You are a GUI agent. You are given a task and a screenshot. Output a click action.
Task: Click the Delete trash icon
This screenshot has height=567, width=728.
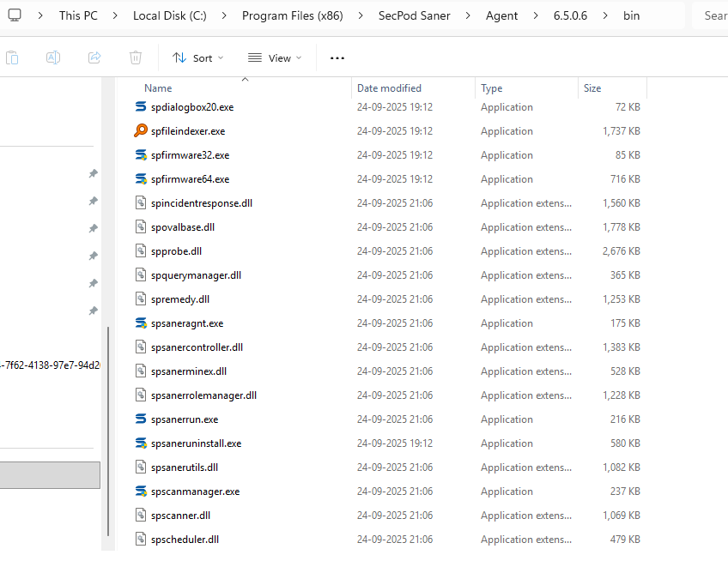(136, 57)
